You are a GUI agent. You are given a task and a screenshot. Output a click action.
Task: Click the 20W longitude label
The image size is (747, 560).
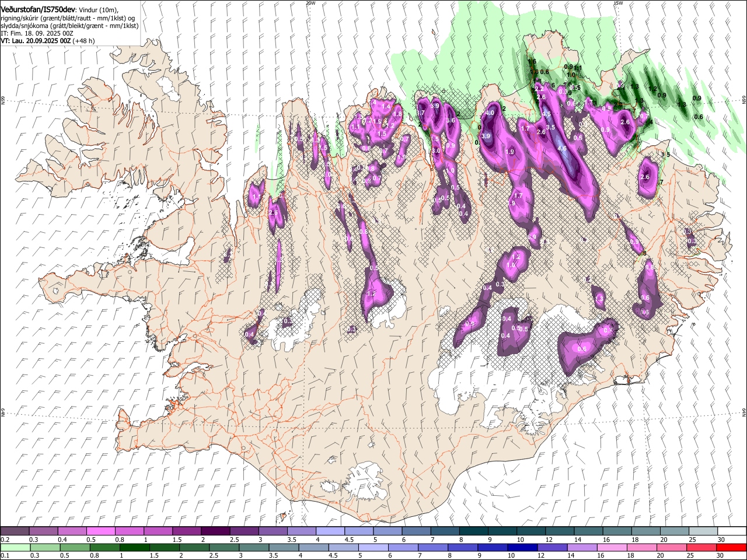pyautogui.click(x=310, y=3)
